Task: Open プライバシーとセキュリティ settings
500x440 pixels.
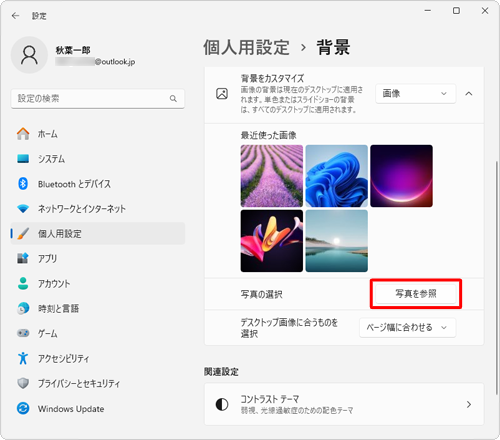Action: click(98, 383)
